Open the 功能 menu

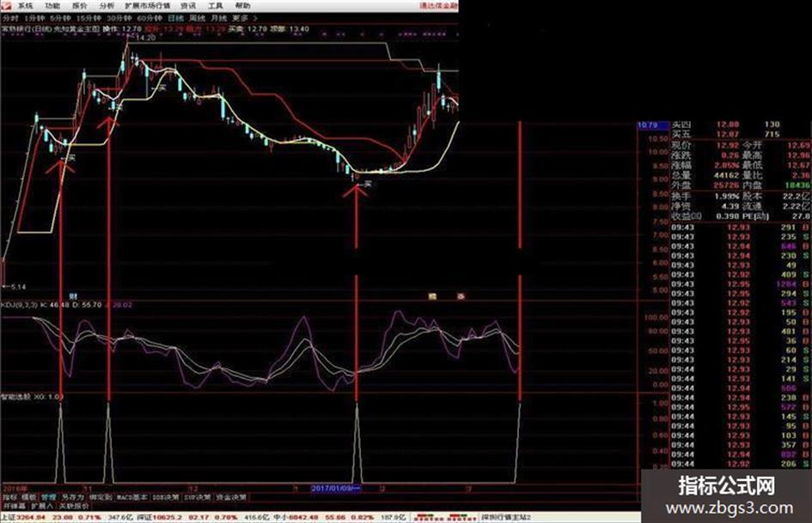(x=52, y=6)
